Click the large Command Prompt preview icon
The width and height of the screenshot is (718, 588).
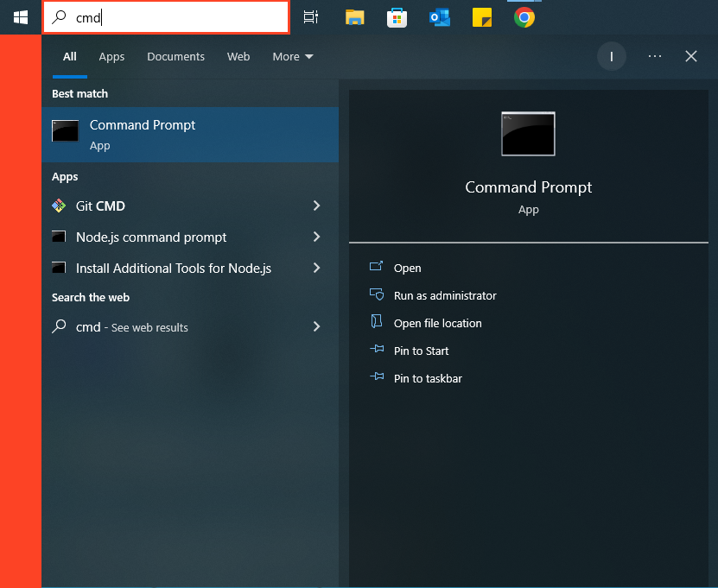(529, 134)
